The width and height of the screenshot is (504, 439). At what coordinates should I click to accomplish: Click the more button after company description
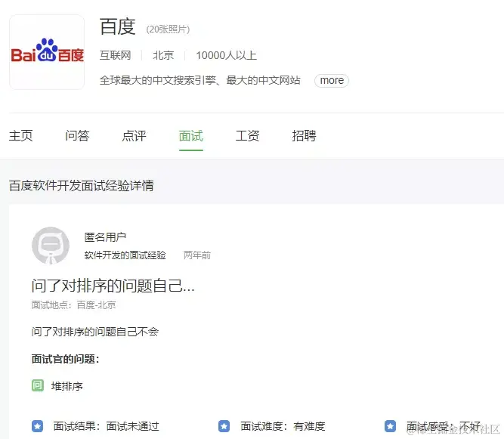tap(332, 80)
